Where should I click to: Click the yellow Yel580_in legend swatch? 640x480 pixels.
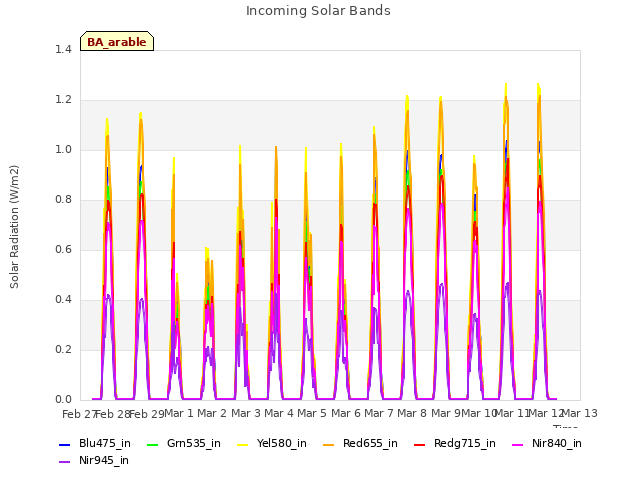point(242,444)
